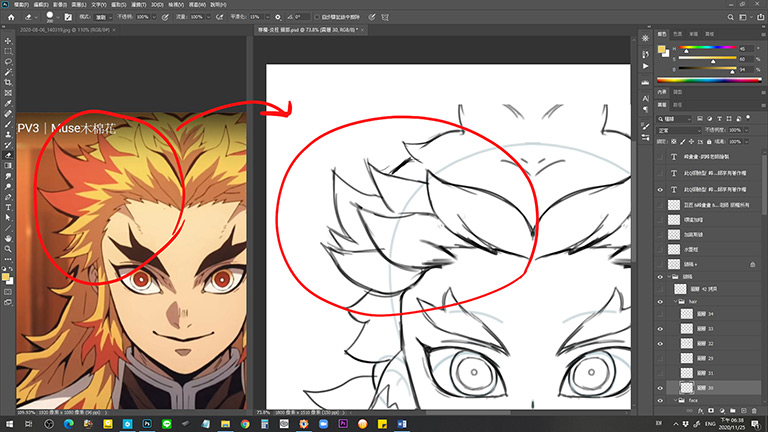The width and height of the screenshot is (768, 432).
Task: Select the Brush tool
Action: pyautogui.click(x=8, y=124)
